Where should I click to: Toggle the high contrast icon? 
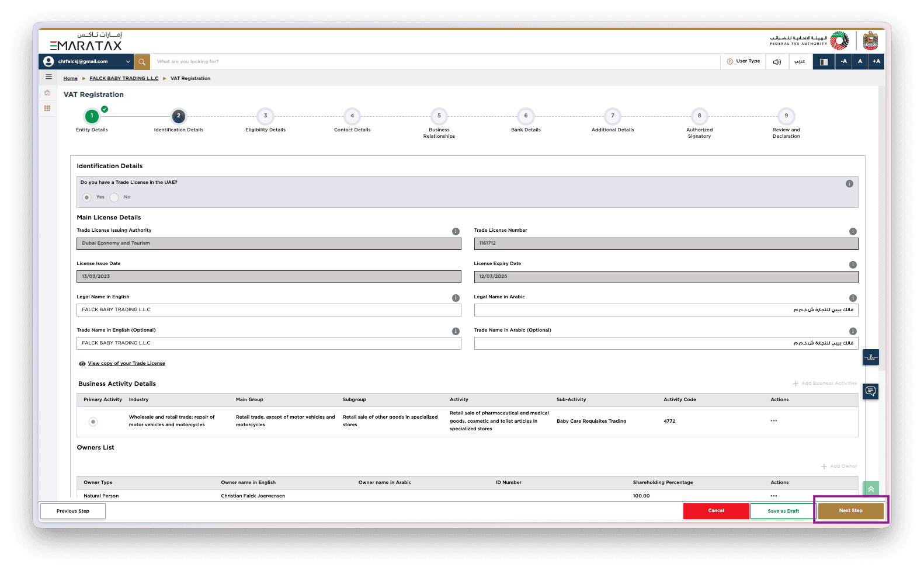click(824, 61)
